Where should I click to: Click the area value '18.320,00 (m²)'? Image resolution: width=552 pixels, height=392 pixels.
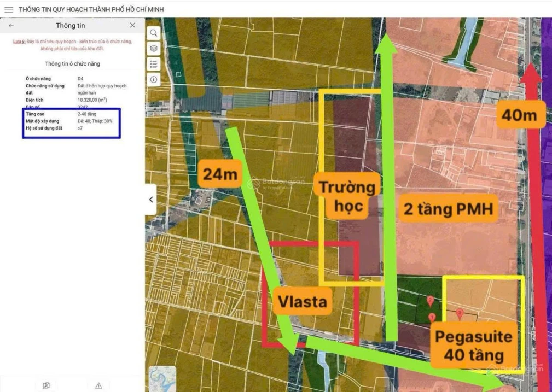[x=92, y=100]
